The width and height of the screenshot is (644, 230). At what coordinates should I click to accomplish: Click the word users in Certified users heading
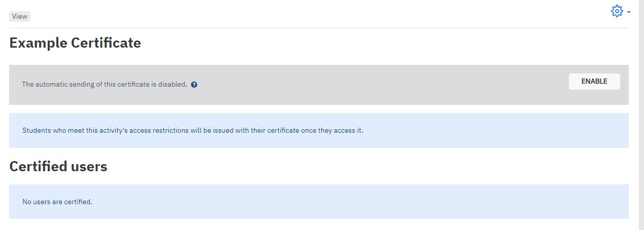pyautogui.click(x=88, y=166)
